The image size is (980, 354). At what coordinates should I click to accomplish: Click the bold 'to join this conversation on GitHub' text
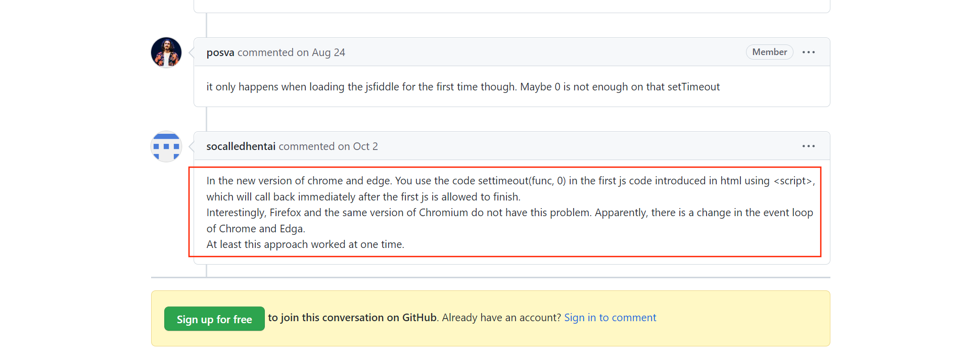pyautogui.click(x=352, y=318)
